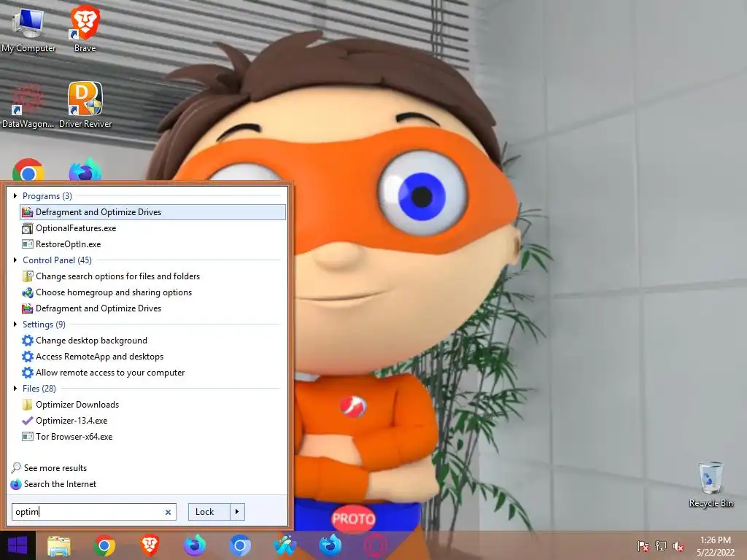The image size is (747, 560).
Task: Open Choose homegroup and sharing options
Action: point(152,292)
